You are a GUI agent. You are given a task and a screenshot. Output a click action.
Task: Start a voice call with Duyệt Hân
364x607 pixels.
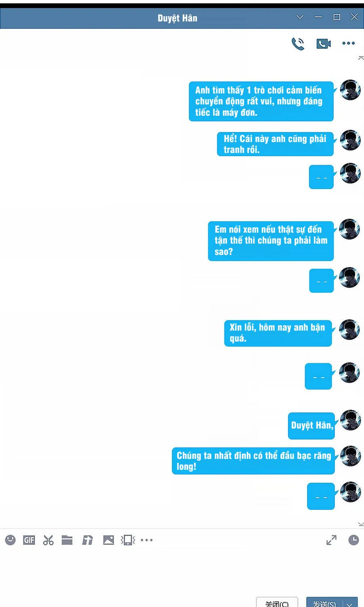[x=298, y=43]
